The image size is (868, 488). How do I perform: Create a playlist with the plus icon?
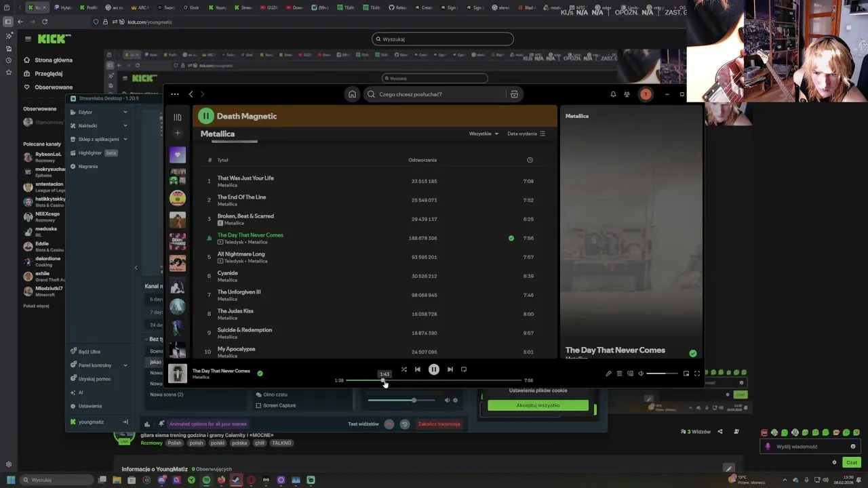point(178,133)
